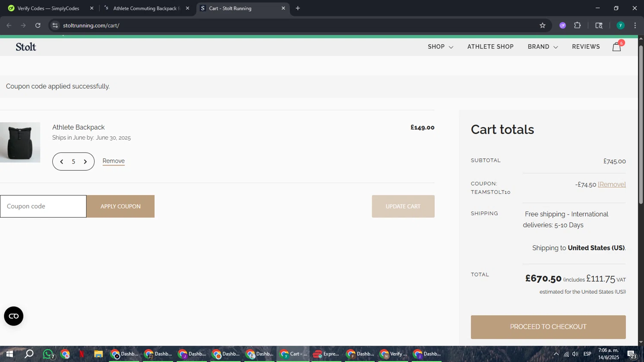This screenshot has width=644, height=362.
Task: Open notification center in taskbar
Action: point(632,354)
